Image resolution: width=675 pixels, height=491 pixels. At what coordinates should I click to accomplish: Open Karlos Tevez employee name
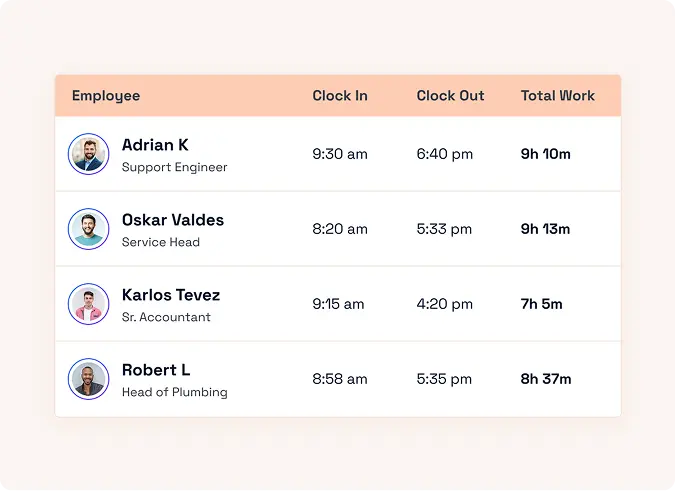tap(171, 295)
